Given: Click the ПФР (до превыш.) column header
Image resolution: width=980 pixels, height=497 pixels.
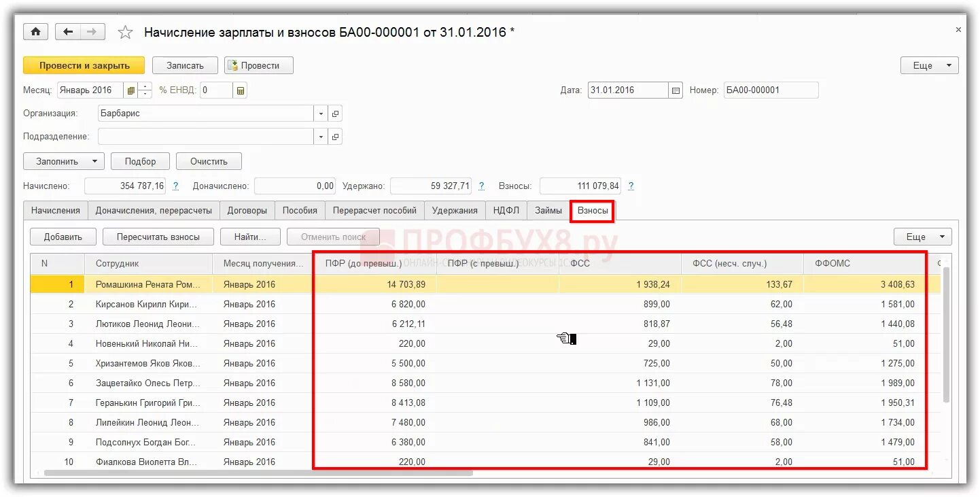Looking at the screenshot, I should [375, 263].
